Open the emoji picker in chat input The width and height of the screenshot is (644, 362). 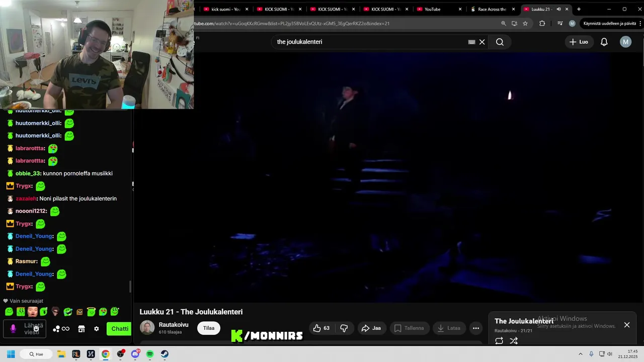[36, 329]
